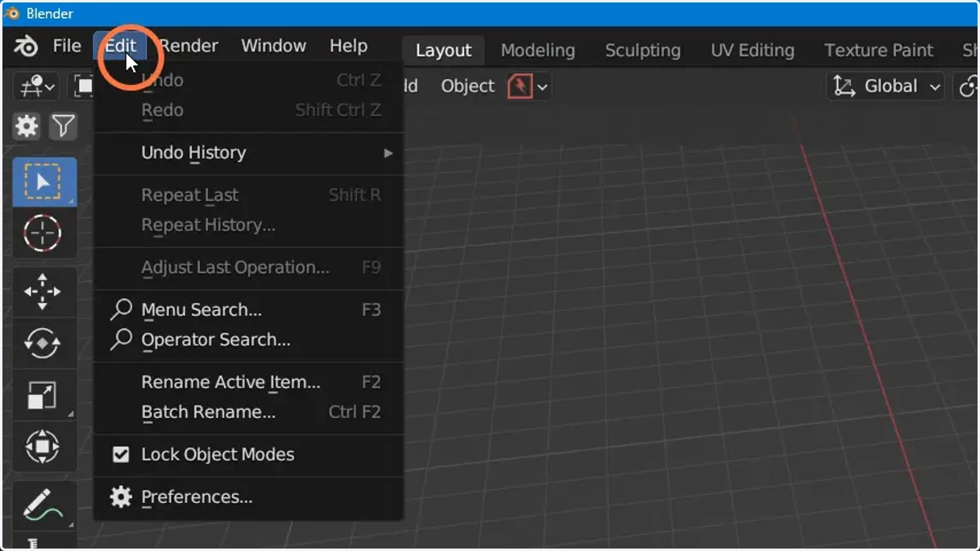Image resolution: width=980 pixels, height=551 pixels.
Task: Select the Rotate tool
Action: click(x=44, y=343)
